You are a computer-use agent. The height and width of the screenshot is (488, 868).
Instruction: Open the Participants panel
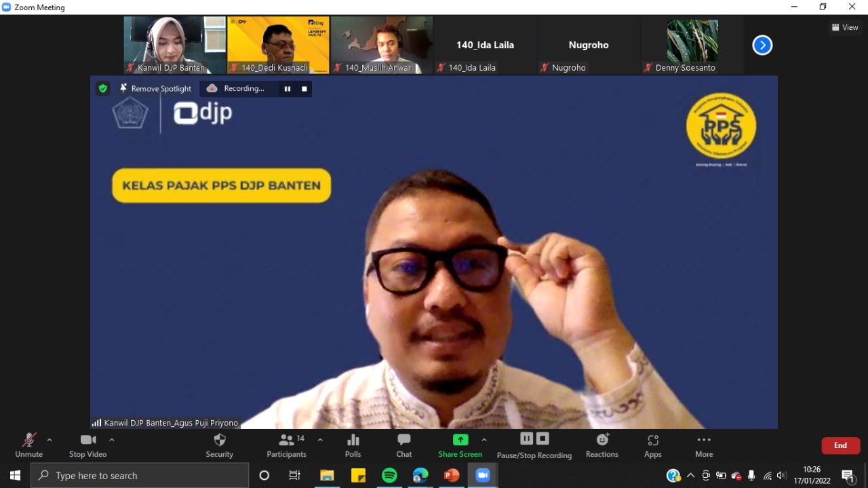pos(287,445)
